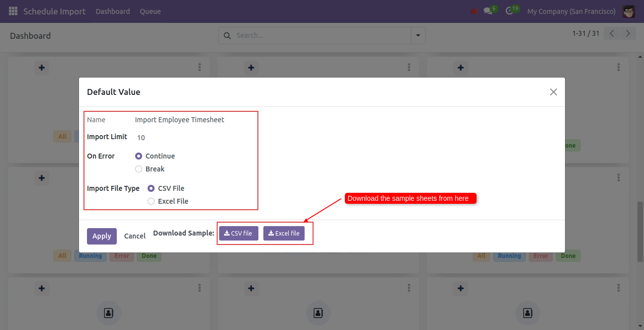Download the sample CSV file
Screen dimensions: 644x330
click(239, 233)
